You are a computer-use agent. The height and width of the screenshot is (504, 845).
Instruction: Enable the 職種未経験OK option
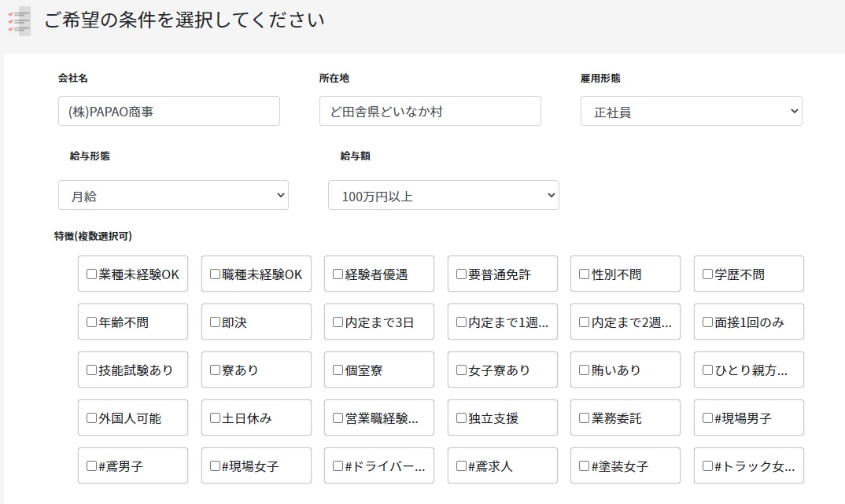[215, 274]
